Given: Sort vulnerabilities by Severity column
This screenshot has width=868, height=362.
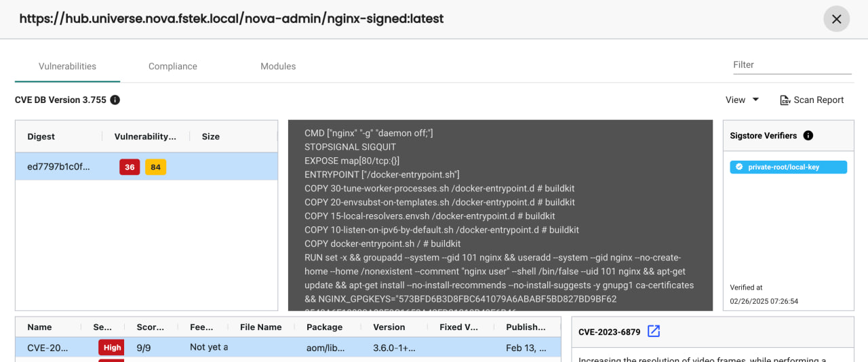Looking at the screenshot, I should 103,327.
